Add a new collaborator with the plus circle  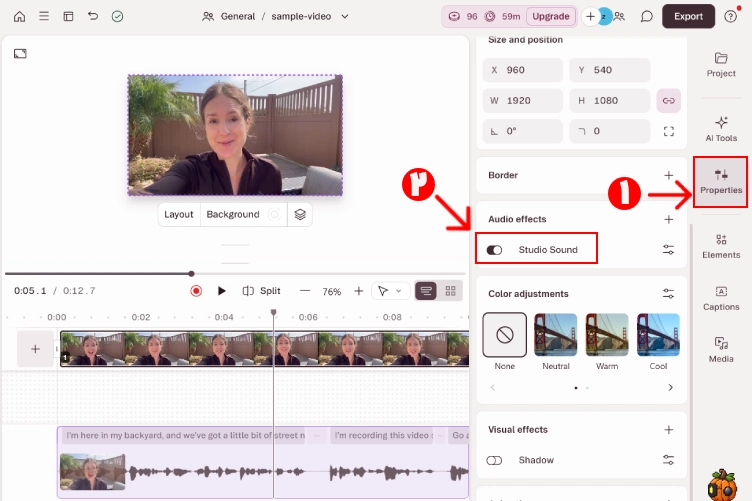[590, 16]
